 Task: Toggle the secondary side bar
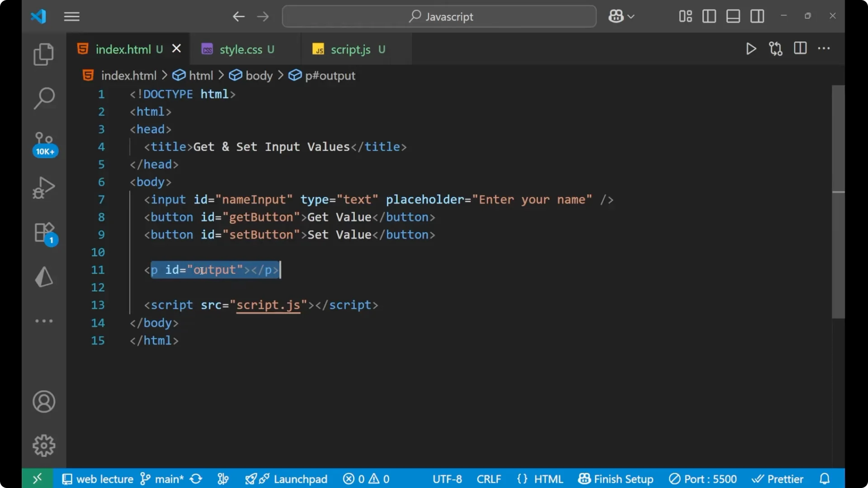757,16
